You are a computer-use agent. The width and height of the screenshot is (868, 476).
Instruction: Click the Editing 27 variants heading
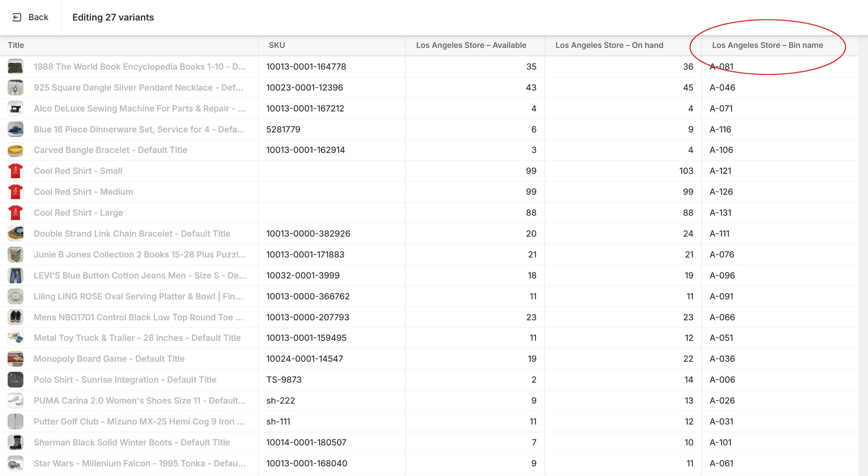click(113, 17)
